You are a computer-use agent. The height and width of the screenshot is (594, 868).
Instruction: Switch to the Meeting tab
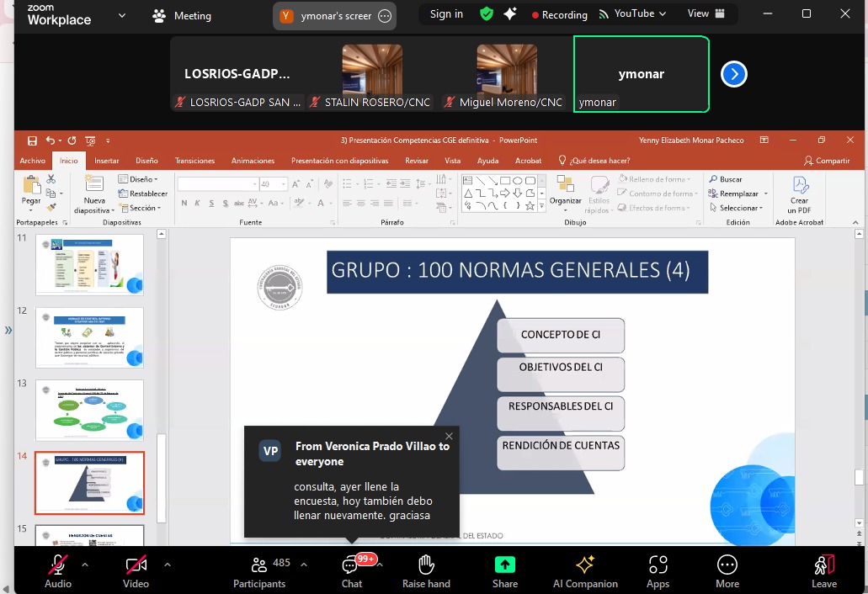(x=184, y=16)
